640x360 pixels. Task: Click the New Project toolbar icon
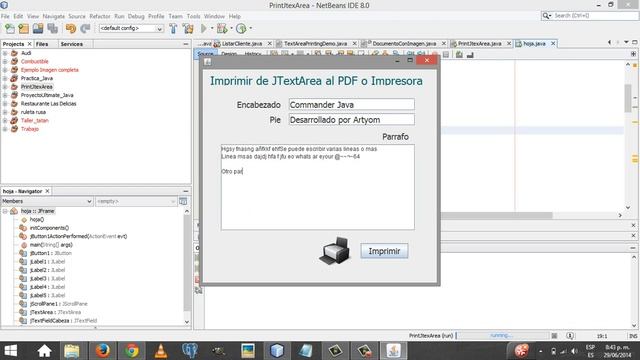[x=24, y=29]
